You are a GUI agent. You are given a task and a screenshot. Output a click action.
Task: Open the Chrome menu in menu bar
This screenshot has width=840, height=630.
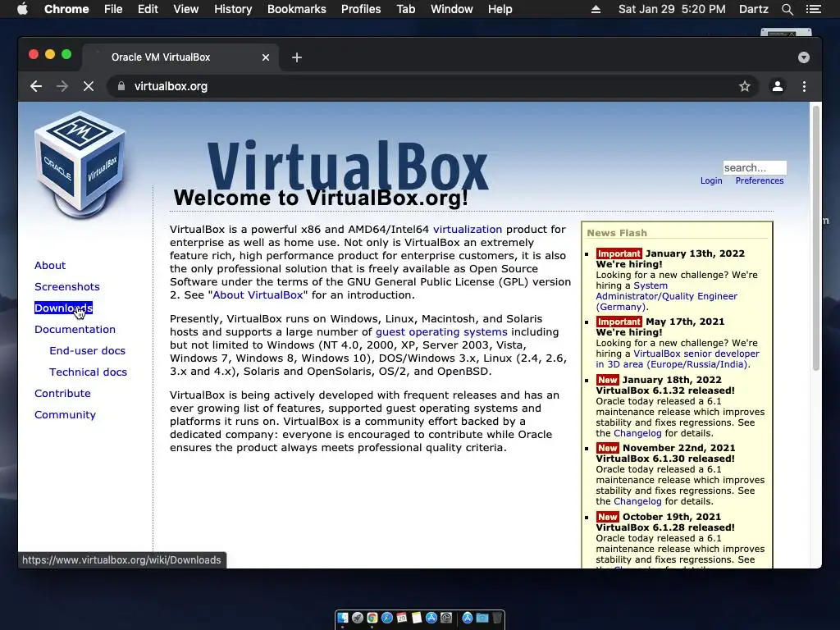click(x=66, y=9)
